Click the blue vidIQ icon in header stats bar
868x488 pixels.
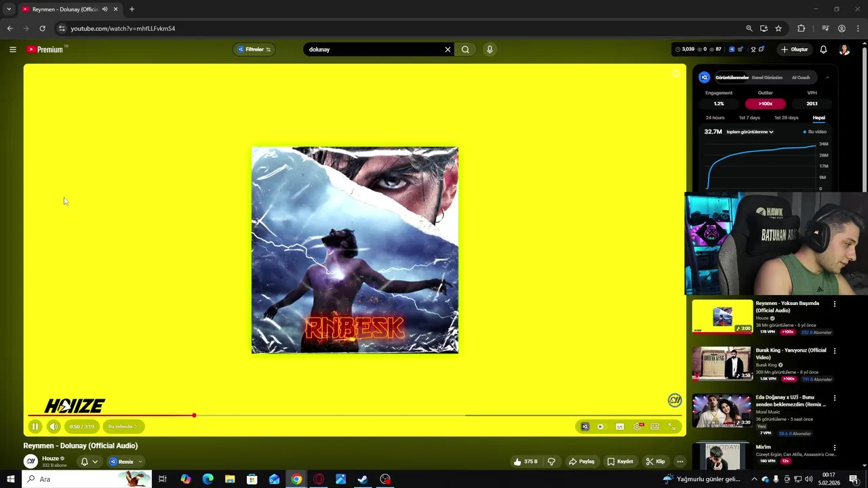point(731,49)
